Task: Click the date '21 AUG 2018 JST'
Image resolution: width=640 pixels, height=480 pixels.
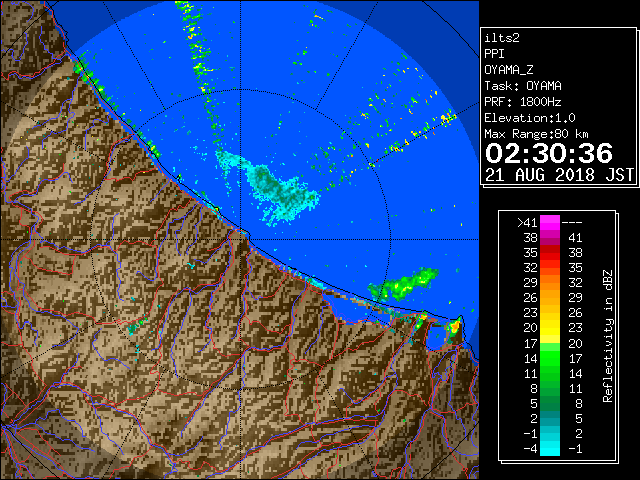Action: (560, 175)
